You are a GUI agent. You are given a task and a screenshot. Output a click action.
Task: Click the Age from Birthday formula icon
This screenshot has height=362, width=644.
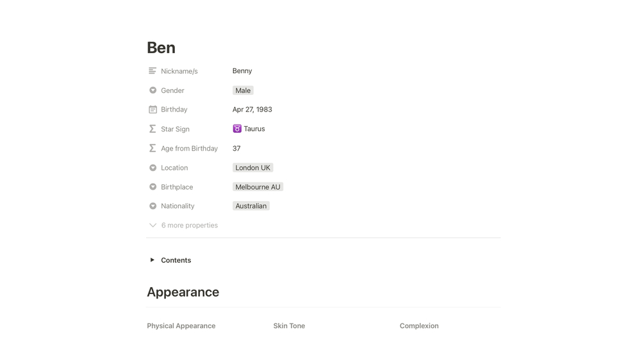pos(153,148)
